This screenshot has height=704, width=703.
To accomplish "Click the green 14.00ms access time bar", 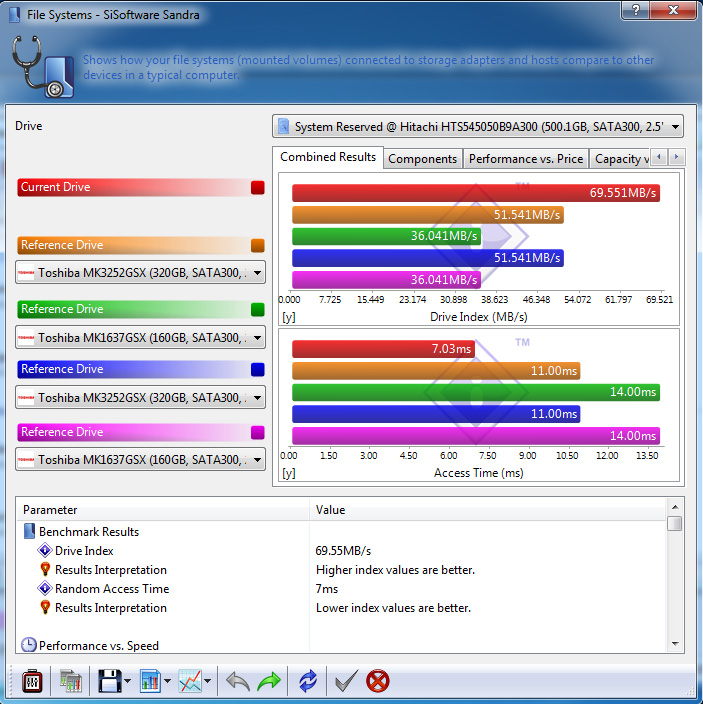I will point(476,392).
